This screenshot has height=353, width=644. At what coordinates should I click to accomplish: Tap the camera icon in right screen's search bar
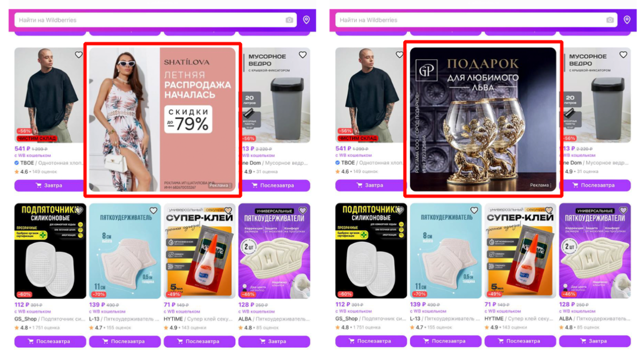click(610, 20)
